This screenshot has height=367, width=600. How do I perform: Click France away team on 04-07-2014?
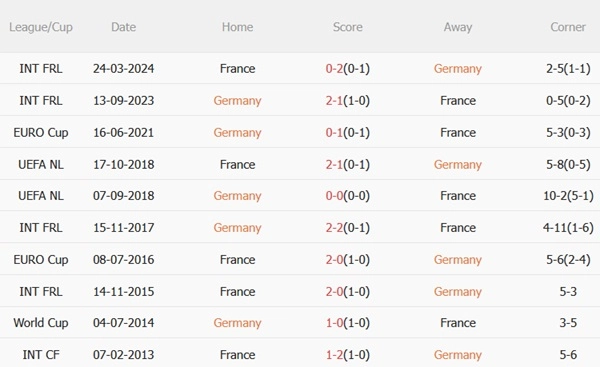tap(458, 323)
